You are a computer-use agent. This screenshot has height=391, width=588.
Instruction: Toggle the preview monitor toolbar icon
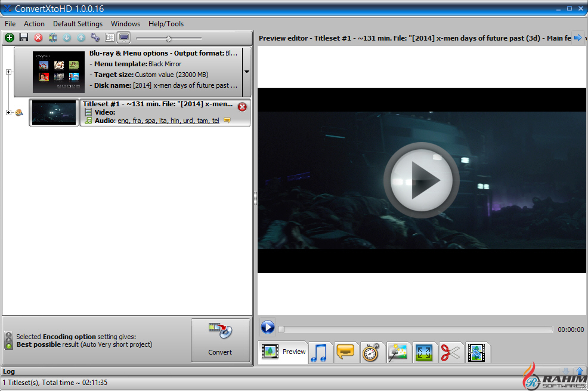[124, 38]
